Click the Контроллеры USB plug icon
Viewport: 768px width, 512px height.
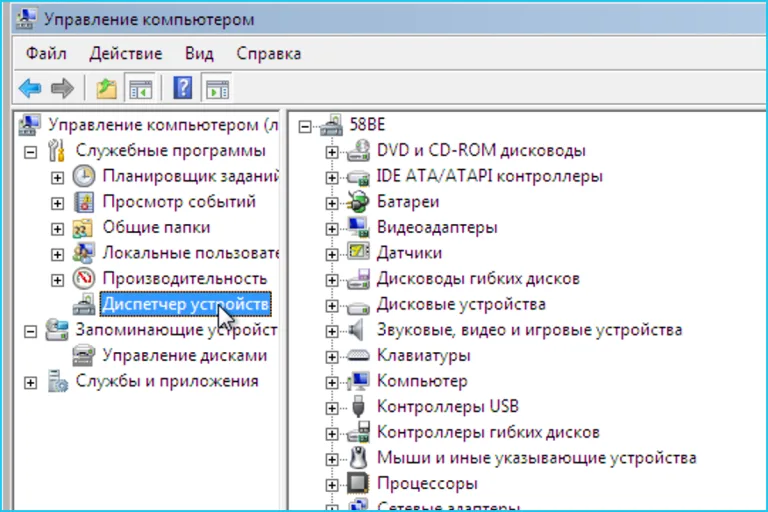(x=358, y=407)
